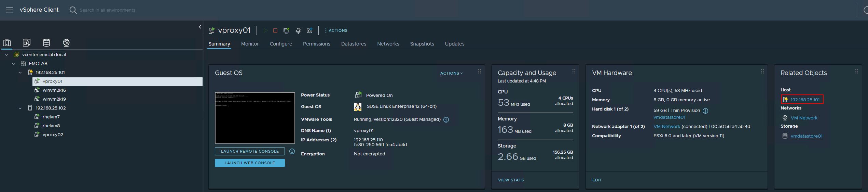The width and height of the screenshot is (868, 192).
Task: Open the Guest OS Actions dropdown
Action: [x=451, y=73]
